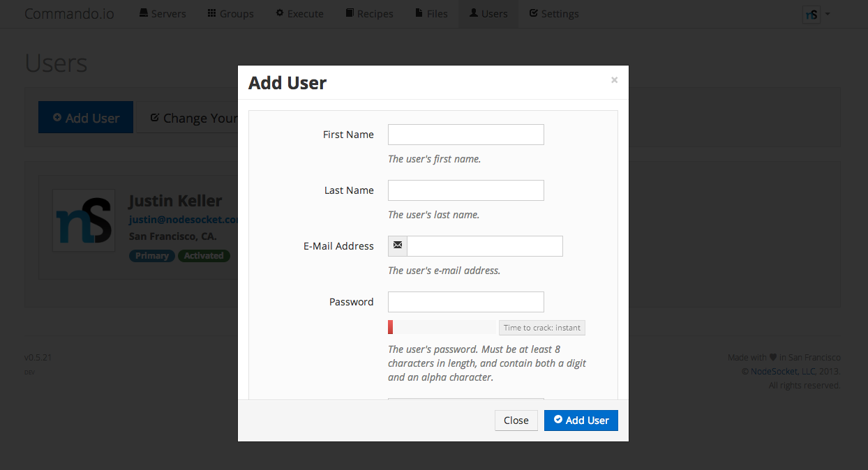
Task: Click the envelope icon beside the e-mail field
Action: pos(398,246)
